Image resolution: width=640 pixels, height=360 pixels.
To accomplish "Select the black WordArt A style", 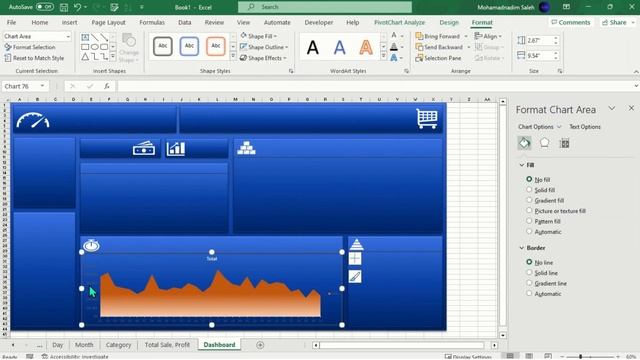I will (313, 47).
